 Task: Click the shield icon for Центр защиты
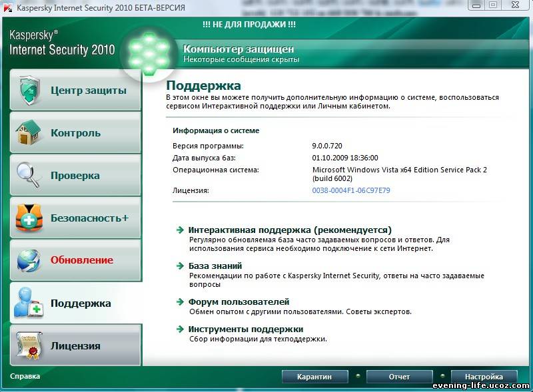click(29, 91)
